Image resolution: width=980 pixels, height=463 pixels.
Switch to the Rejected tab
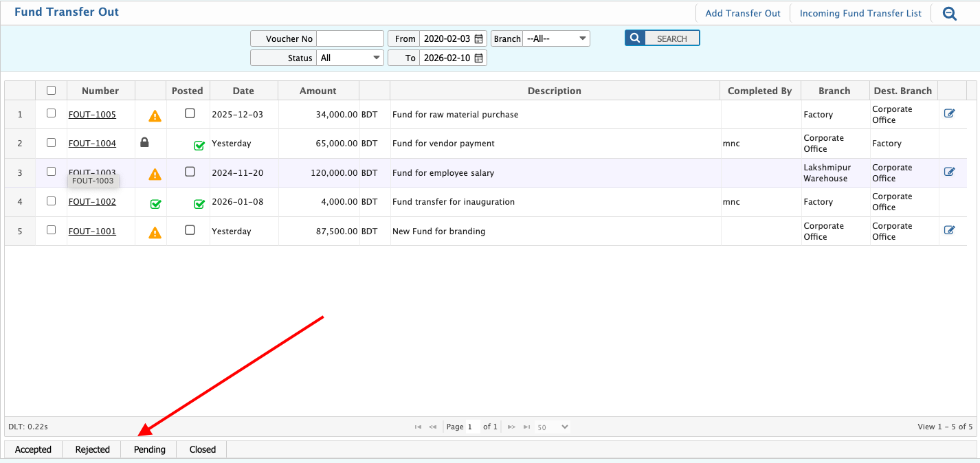(x=92, y=450)
